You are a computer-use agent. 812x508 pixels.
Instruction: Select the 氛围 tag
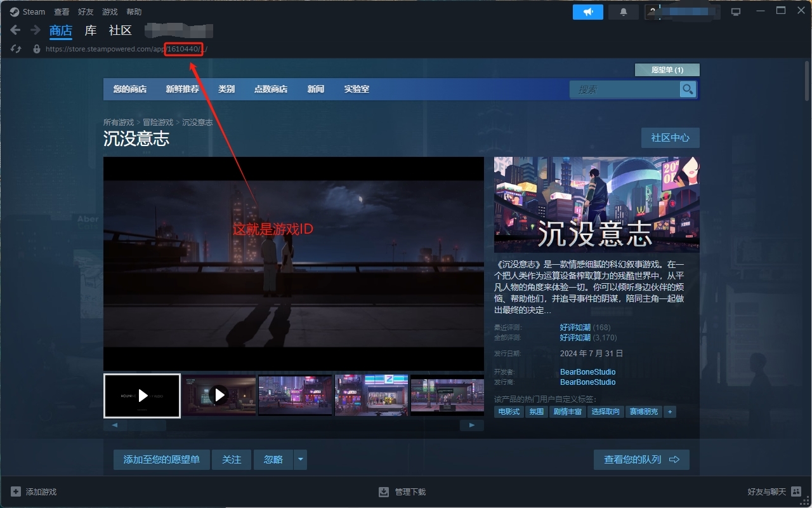click(x=537, y=411)
